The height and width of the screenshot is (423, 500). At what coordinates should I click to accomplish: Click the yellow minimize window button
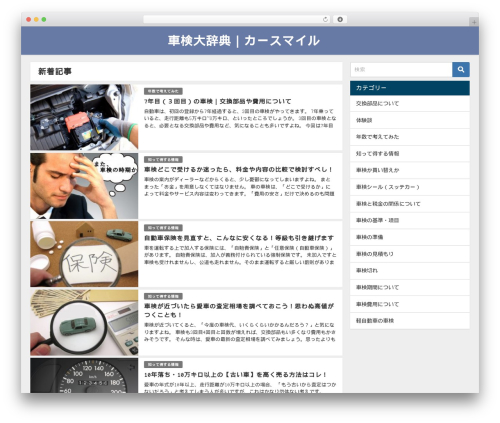pos(36,19)
